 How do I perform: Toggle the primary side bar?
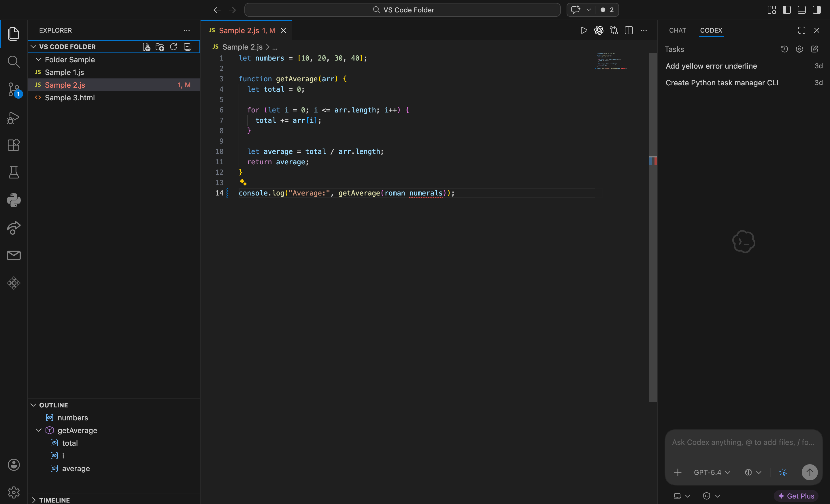786,10
